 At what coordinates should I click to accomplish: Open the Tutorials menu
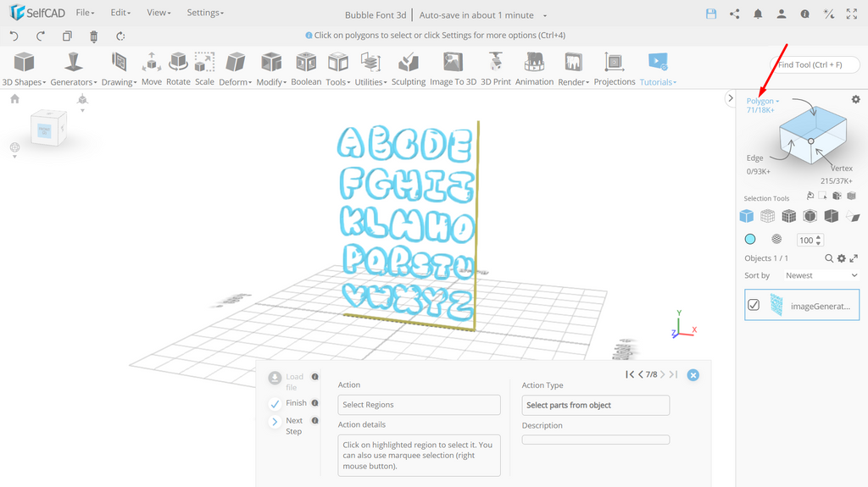pos(658,69)
